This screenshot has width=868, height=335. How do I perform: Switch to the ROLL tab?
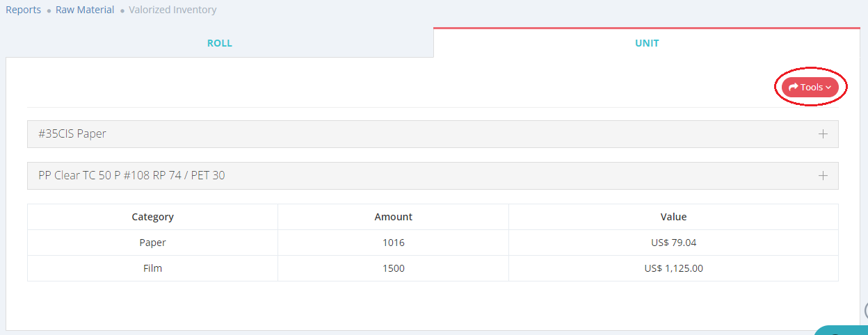pos(220,43)
